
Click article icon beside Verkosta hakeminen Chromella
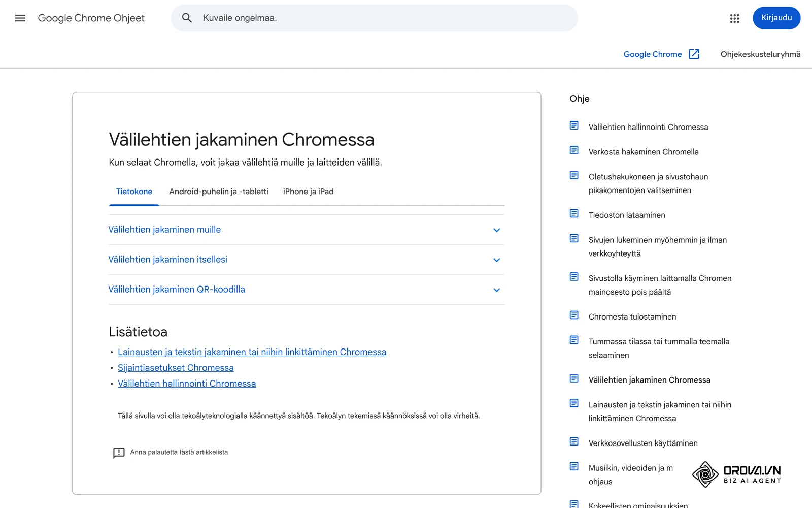point(574,150)
